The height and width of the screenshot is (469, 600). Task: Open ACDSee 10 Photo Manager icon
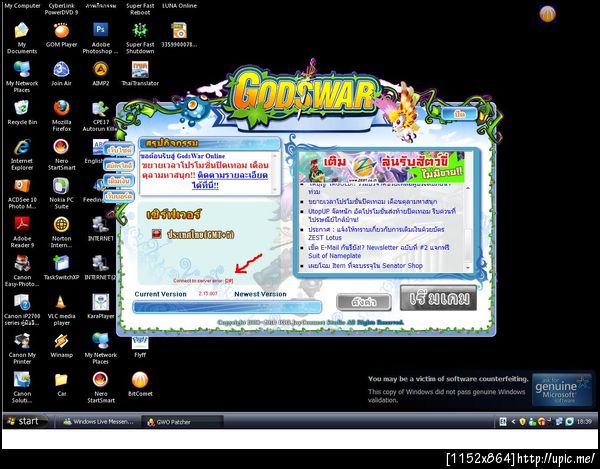(x=22, y=194)
